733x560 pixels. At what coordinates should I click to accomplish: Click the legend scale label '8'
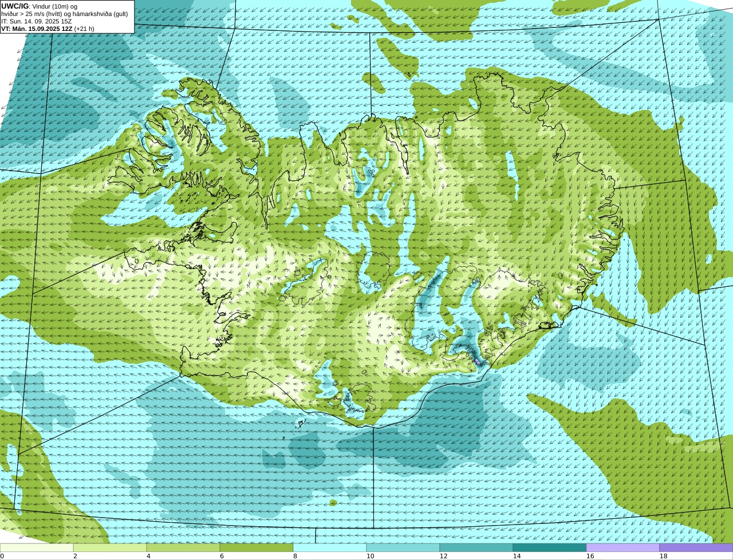pyautogui.click(x=295, y=556)
